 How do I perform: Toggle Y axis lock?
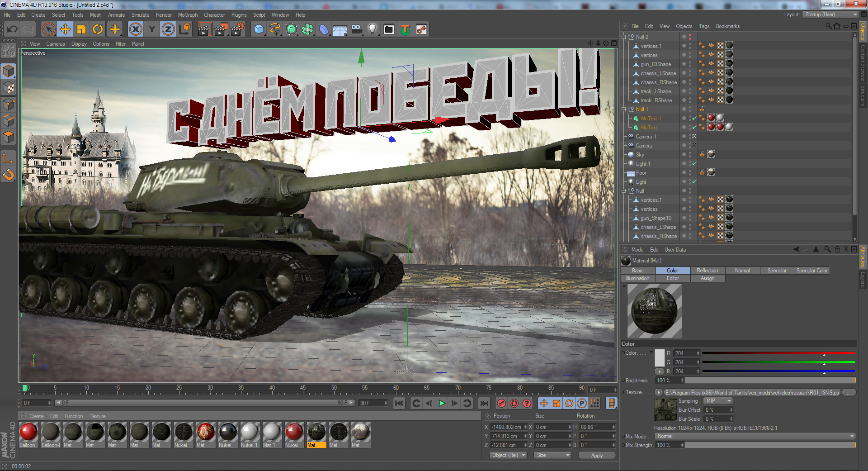(152, 29)
